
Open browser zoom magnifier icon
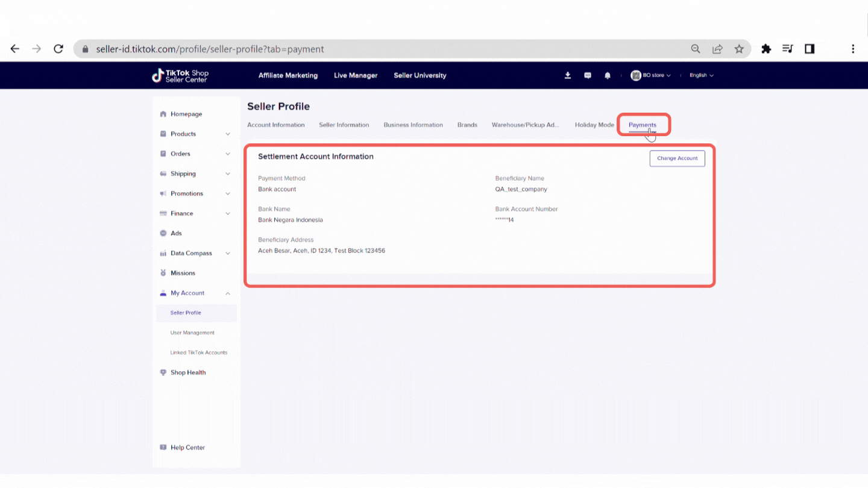pos(696,49)
